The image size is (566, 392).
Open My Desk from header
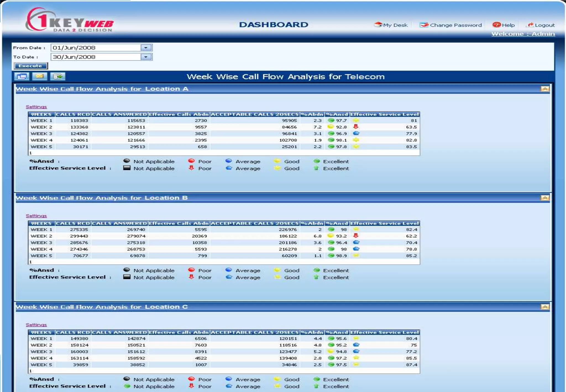391,25
